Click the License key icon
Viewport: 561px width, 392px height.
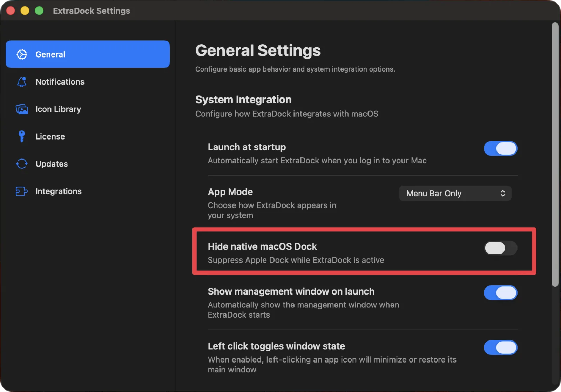coord(22,136)
